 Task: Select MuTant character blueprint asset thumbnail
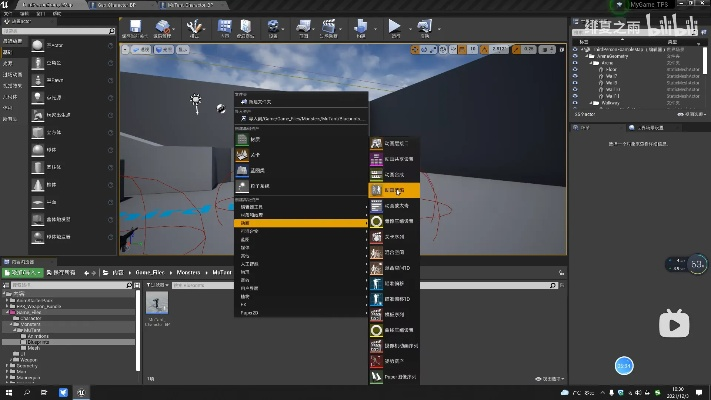[x=157, y=303]
